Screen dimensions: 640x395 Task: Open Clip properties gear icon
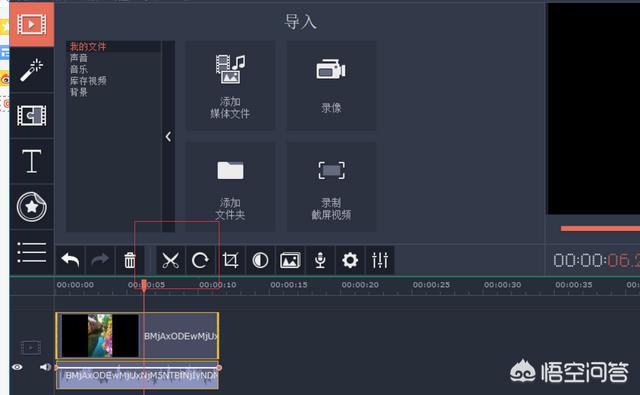tap(350, 260)
